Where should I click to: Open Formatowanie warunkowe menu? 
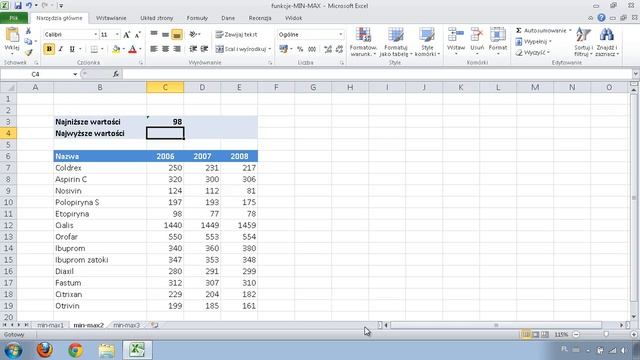pyautogui.click(x=363, y=42)
